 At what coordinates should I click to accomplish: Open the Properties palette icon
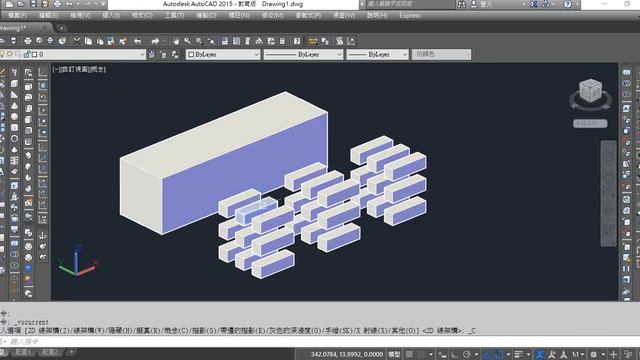click(225, 41)
